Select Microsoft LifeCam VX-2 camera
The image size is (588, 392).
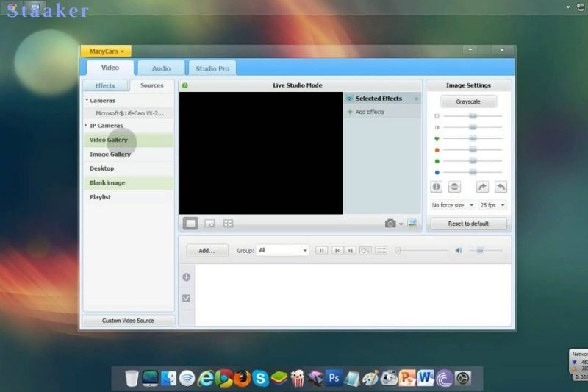click(129, 113)
